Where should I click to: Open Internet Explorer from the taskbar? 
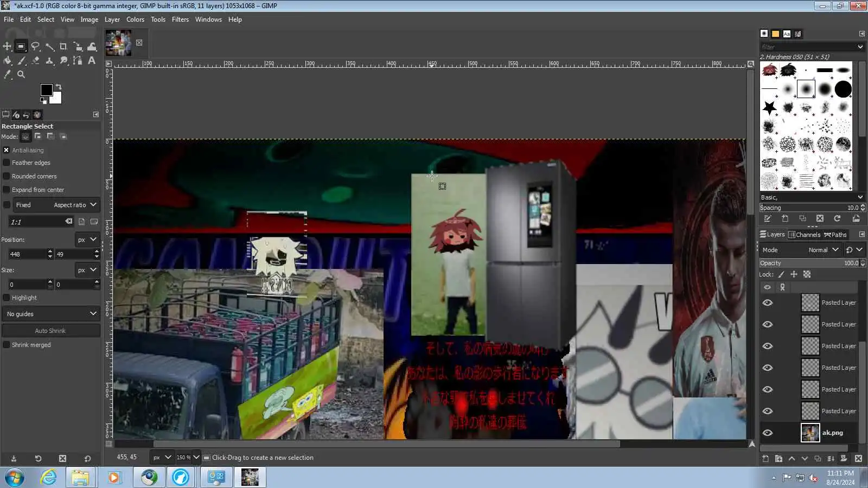tap(48, 477)
